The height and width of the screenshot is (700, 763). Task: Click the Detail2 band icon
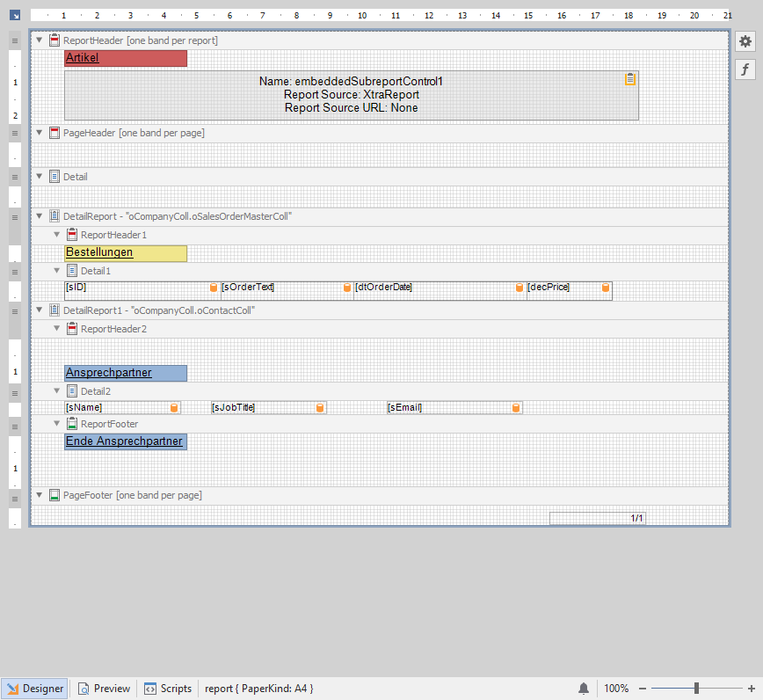point(72,390)
